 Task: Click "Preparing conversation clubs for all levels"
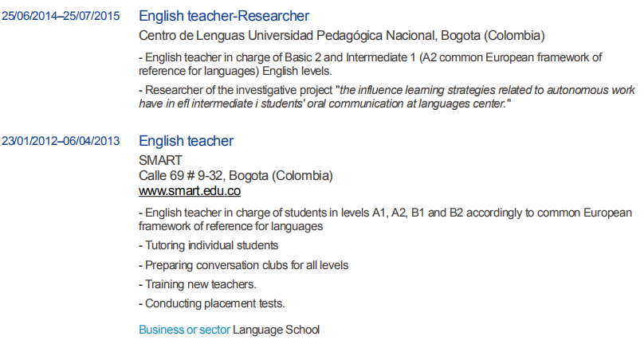tap(243, 264)
